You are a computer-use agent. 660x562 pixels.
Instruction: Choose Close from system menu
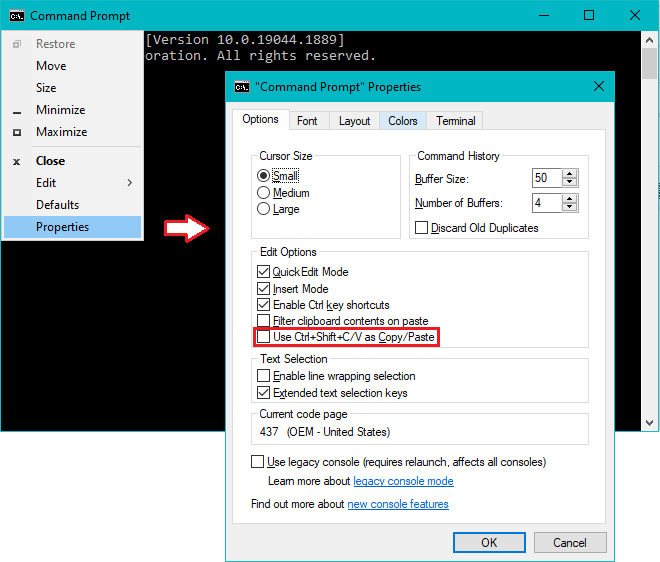72,161
